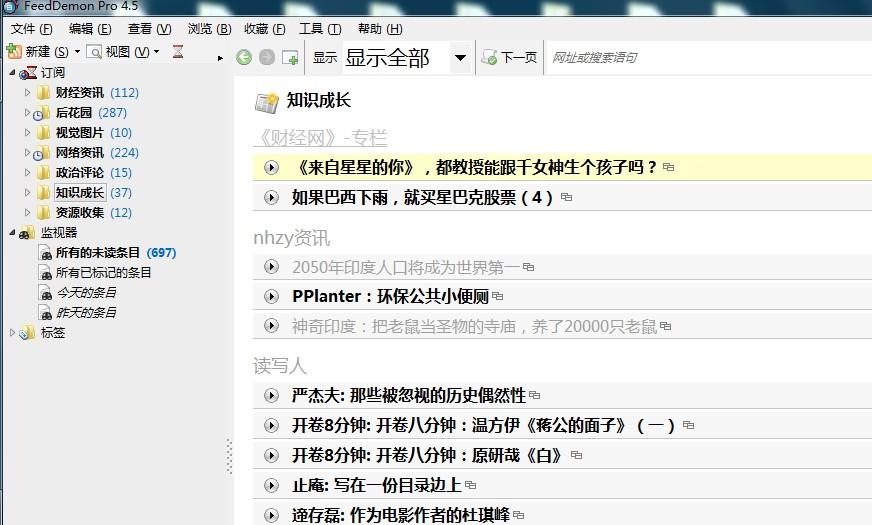This screenshot has height=525, width=872.
Task: Expand the 政治评论 folder
Action: click(x=27, y=172)
